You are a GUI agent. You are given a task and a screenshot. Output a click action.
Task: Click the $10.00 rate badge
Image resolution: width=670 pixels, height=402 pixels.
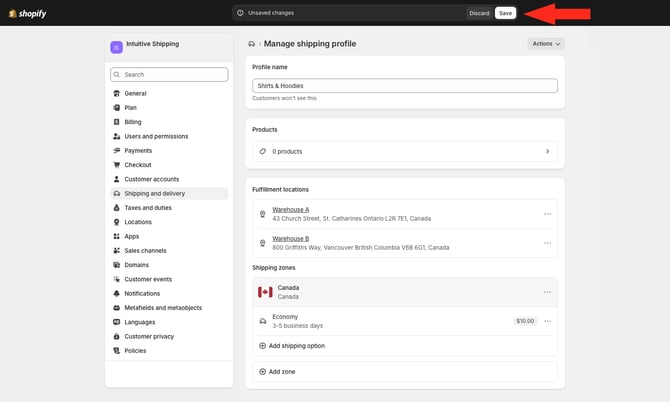525,321
